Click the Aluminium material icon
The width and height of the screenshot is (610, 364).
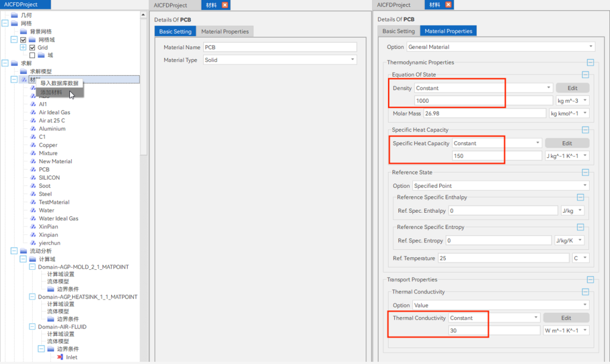(x=33, y=129)
